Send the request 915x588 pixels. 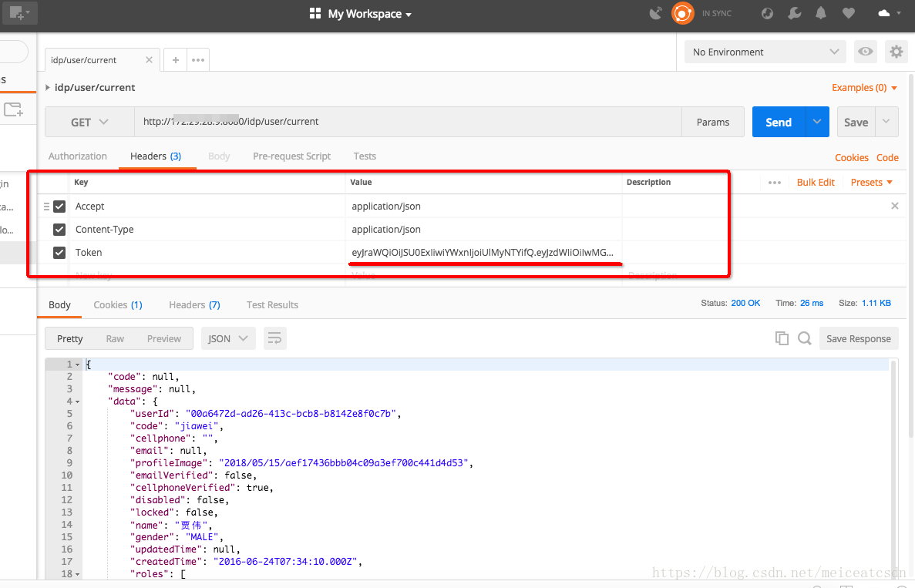tap(779, 122)
